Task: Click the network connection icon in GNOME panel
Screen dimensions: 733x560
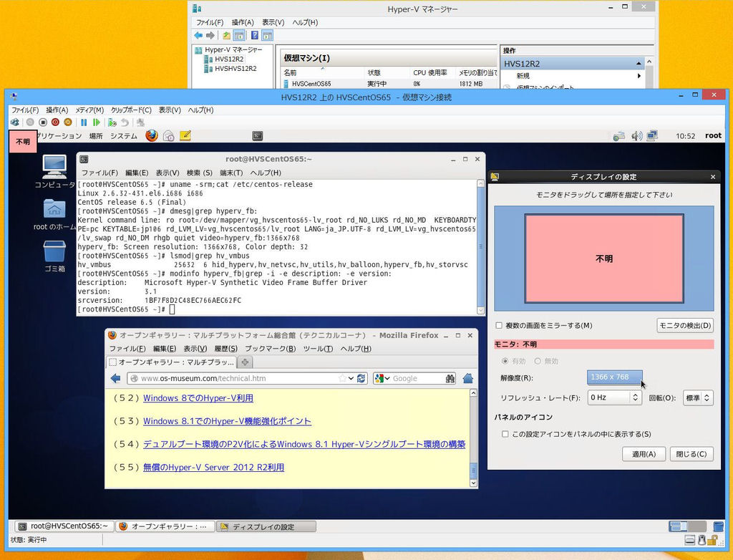Action: [652, 135]
